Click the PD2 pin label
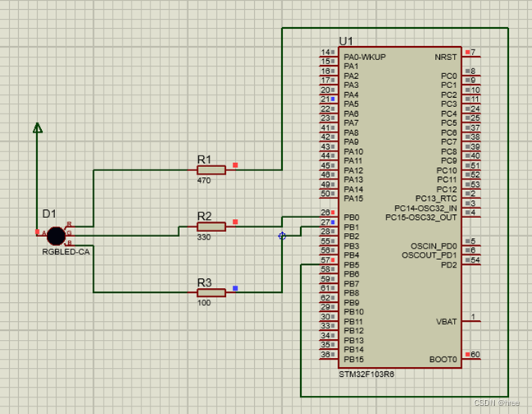The width and height of the screenshot is (532, 414). (x=449, y=264)
